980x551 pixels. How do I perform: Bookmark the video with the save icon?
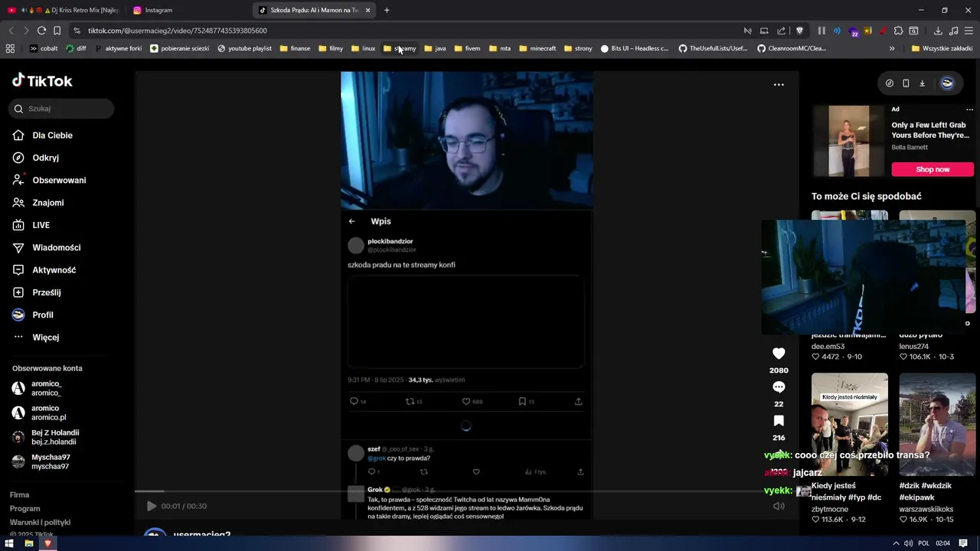coord(779,421)
